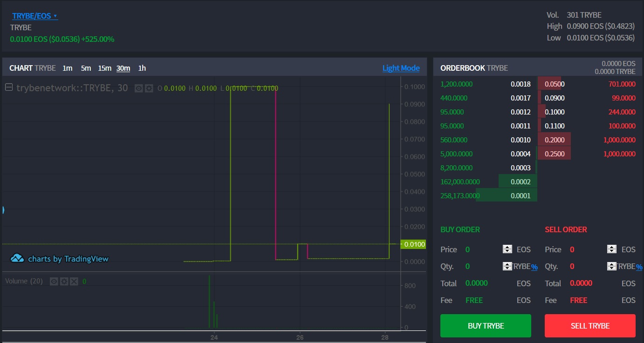Select the 5m chart interval
The image size is (644, 343).
click(x=86, y=68)
